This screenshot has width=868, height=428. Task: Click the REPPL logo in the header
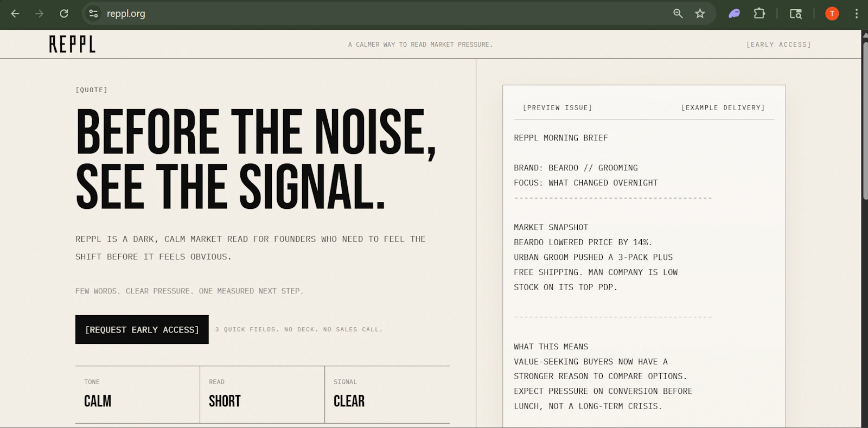point(72,44)
